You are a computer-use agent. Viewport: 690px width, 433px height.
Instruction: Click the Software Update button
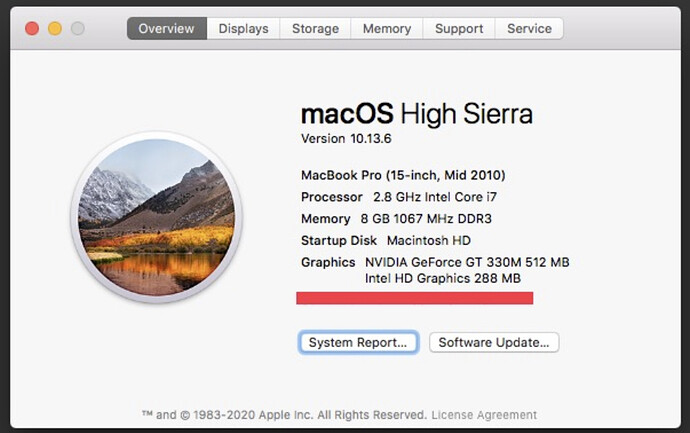[x=494, y=342]
